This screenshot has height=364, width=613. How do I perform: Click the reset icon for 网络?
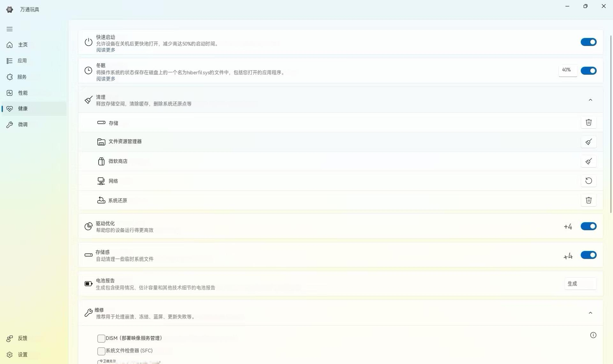[x=588, y=181]
